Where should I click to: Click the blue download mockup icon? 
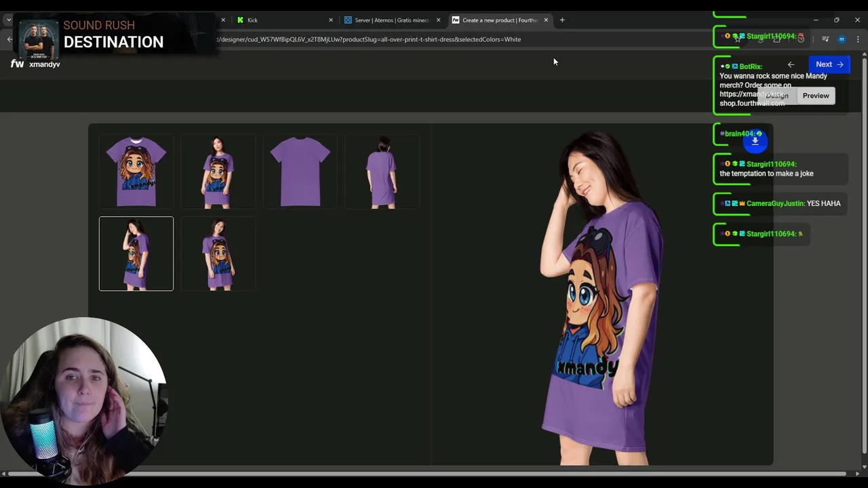click(755, 141)
